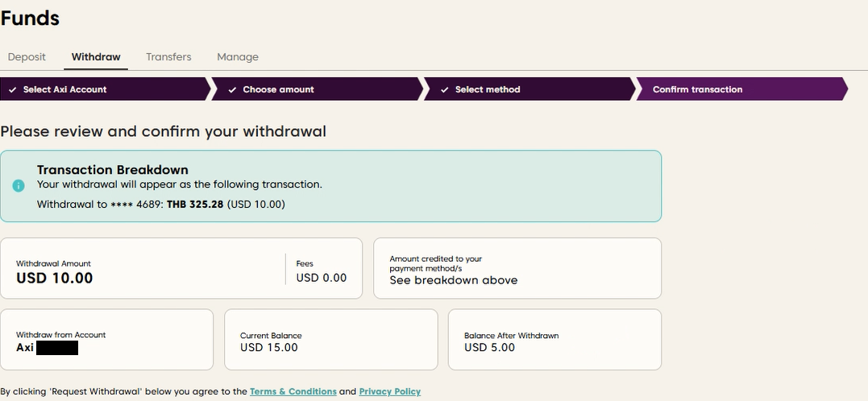The width and height of the screenshot is (868, 401).
Task: Click the Confirm transaction step
Action: coord(697,89)
